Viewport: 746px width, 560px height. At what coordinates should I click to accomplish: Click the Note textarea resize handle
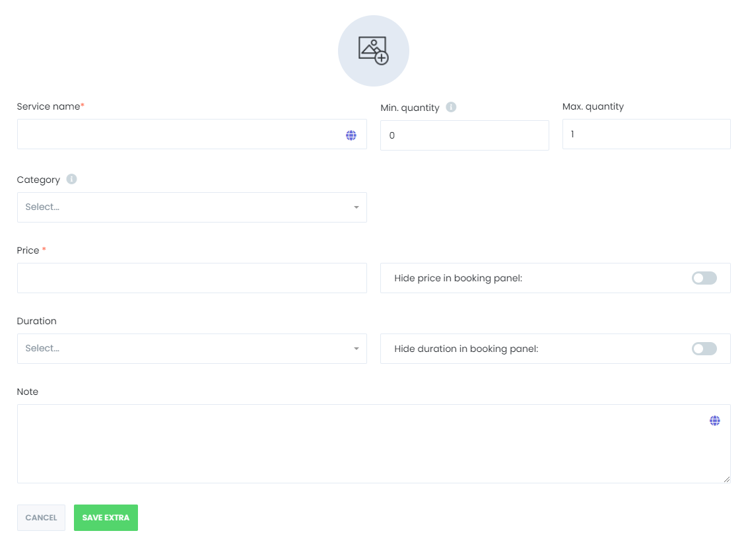tap(727, 479)
